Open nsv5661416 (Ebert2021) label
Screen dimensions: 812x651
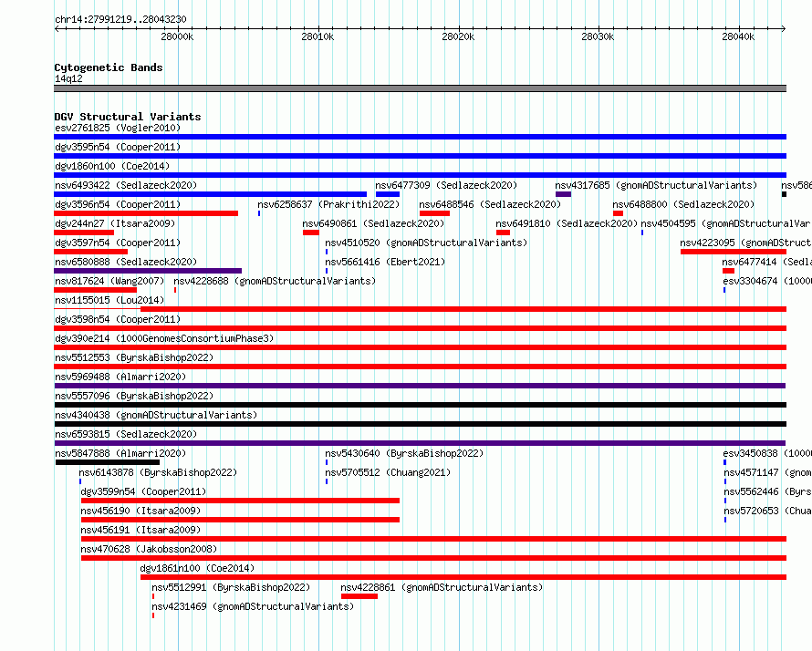coord(385,262)
